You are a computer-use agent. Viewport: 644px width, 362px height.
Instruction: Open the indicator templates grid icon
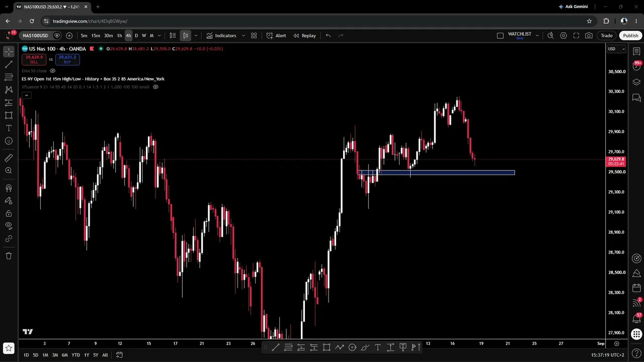[254, 36]
